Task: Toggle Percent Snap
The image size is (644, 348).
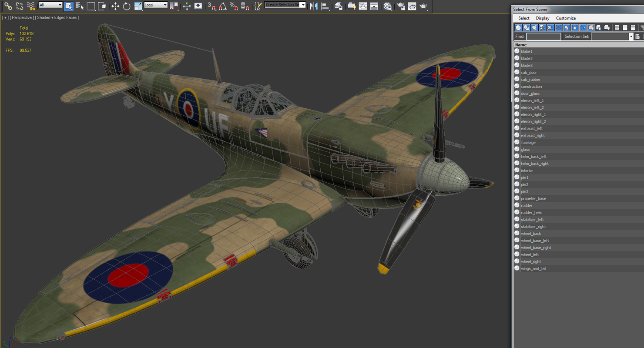Action: tap(234, 6)
